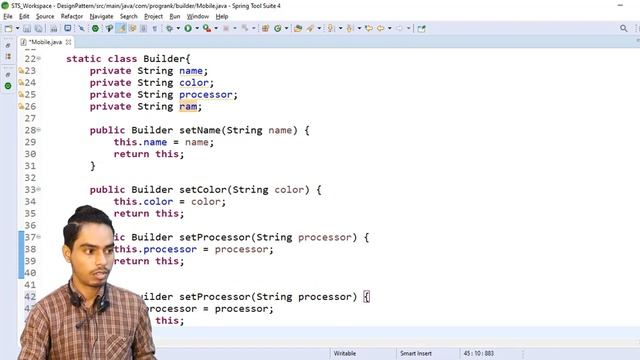
Task: Open the Refactor menu
Action: click(x=72, y=16)
